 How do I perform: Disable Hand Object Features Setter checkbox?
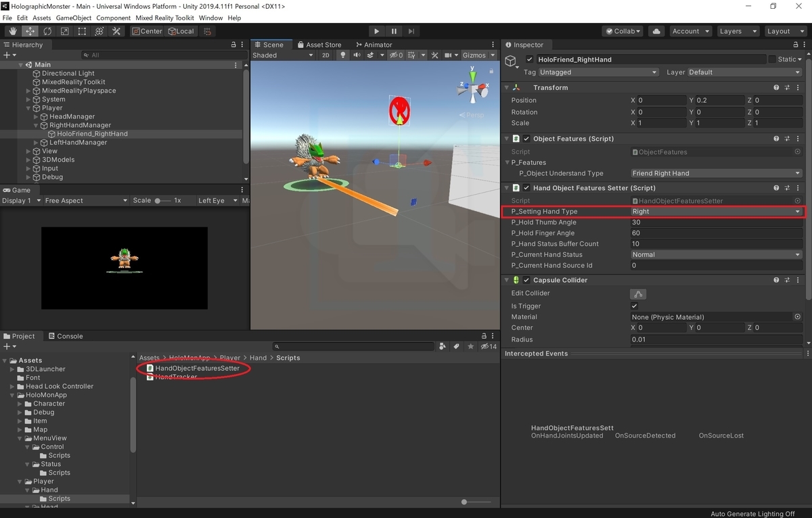(526, 188)
